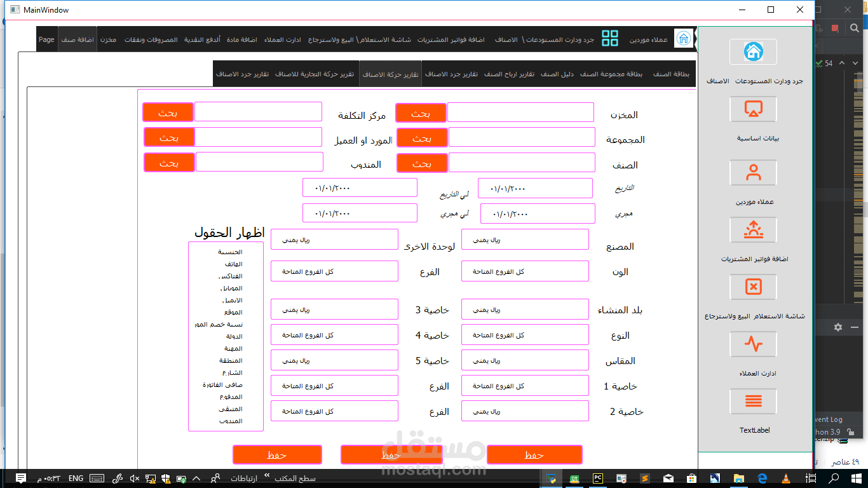Open the خاصية 1 combo box
The height and width of the screenshot is (488, 868).
pyautogui.click(x=525, y=386)
